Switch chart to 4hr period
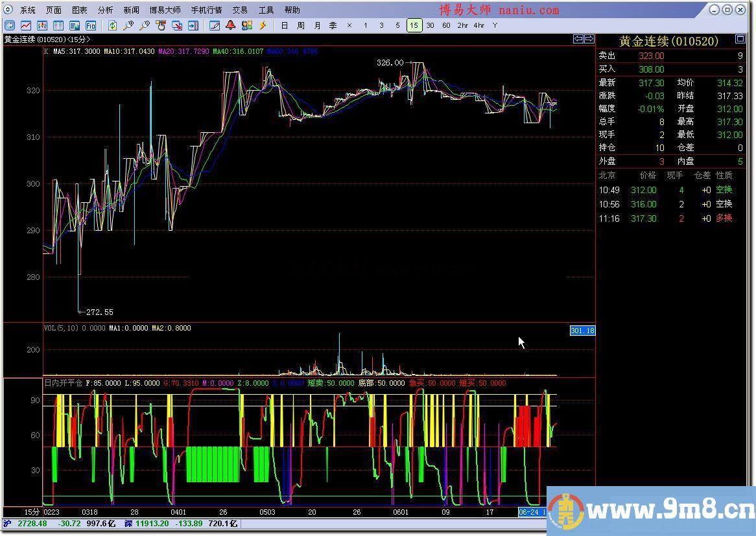 478,25
